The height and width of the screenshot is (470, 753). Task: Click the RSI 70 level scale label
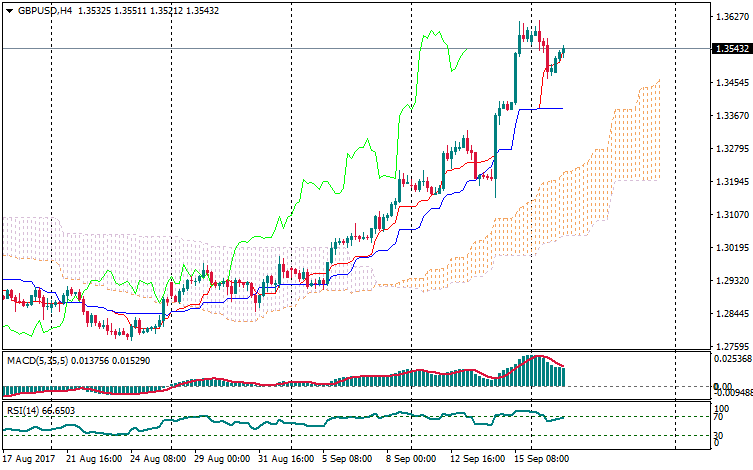pyautogui.click(x=717, y=417)
